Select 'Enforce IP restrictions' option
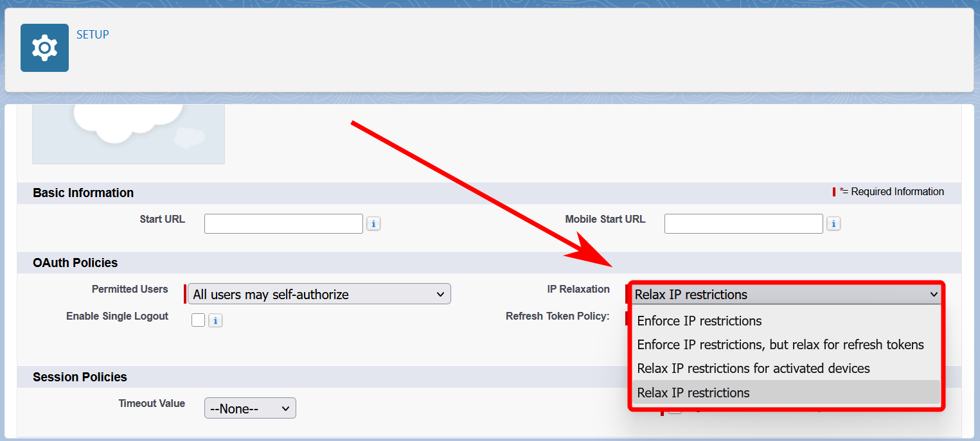The width and height of the screenshot is (980, 441). (699, 321)
